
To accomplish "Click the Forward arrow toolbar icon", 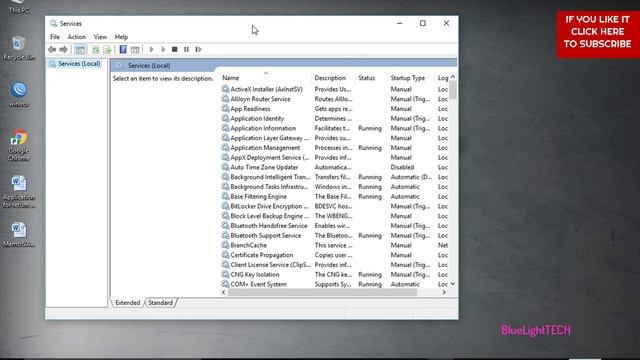I will click(63, 49).
